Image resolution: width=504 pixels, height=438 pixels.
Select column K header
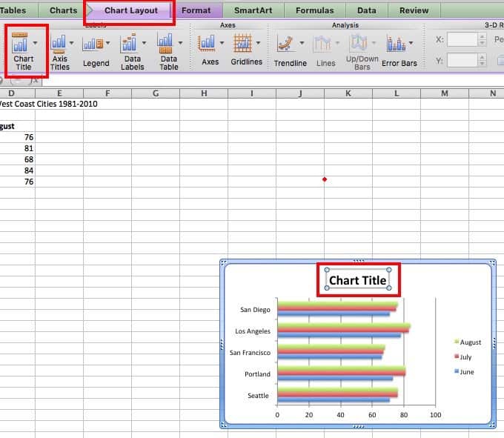coord(348,93)
